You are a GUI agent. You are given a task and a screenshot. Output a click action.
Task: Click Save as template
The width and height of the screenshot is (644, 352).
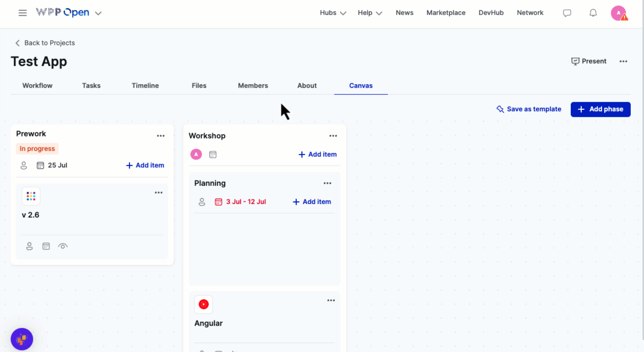point(529,109)
